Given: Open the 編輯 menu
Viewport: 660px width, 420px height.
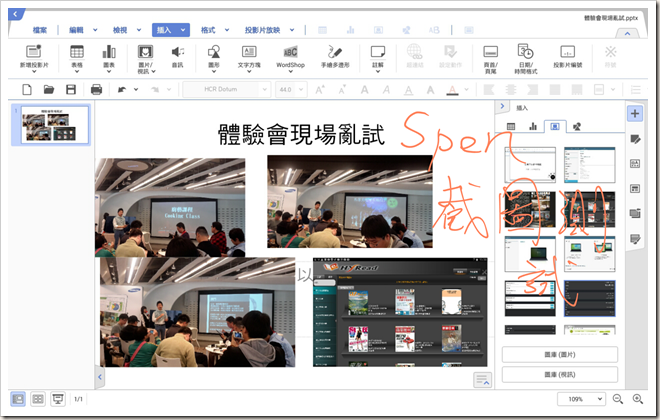Looking at the screenshot, I should pos(76,30).
